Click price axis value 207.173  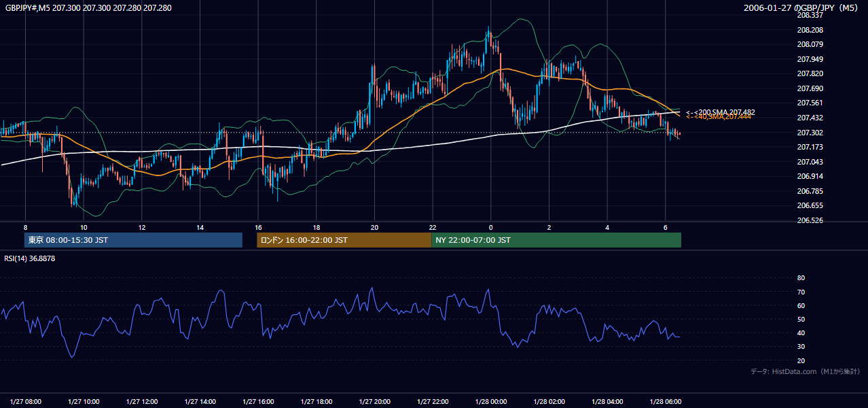pyautogui.click(x=810, y=147)
